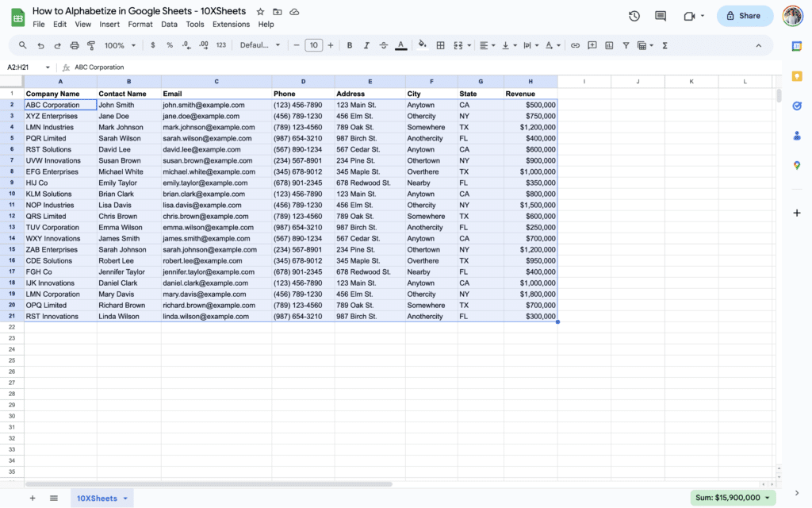
Task: Apply currency formatting with dollar icon
Action: [x=151, y=45]
